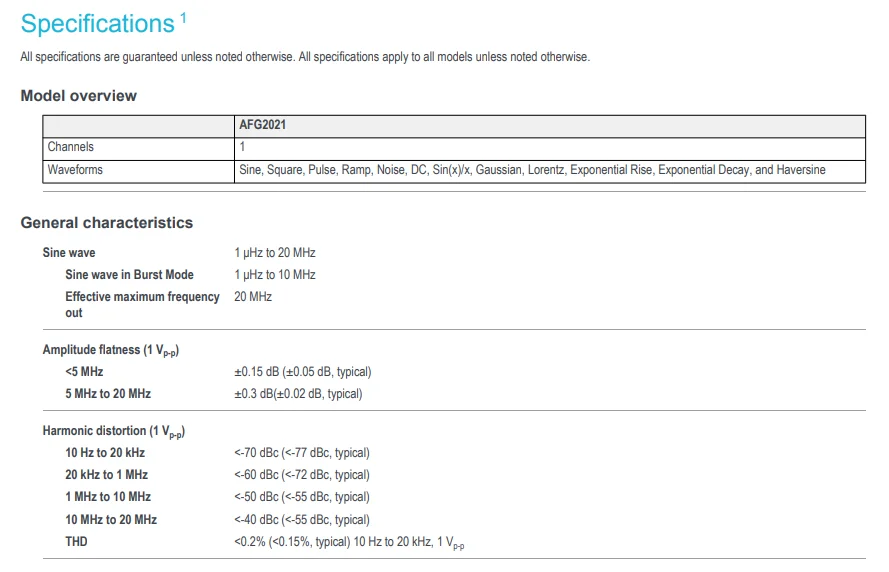Screen dimensions: 889x572
Task: Click the 'Harmonic distortion (1 Vp-p)' heading
Action: [114, 431]
